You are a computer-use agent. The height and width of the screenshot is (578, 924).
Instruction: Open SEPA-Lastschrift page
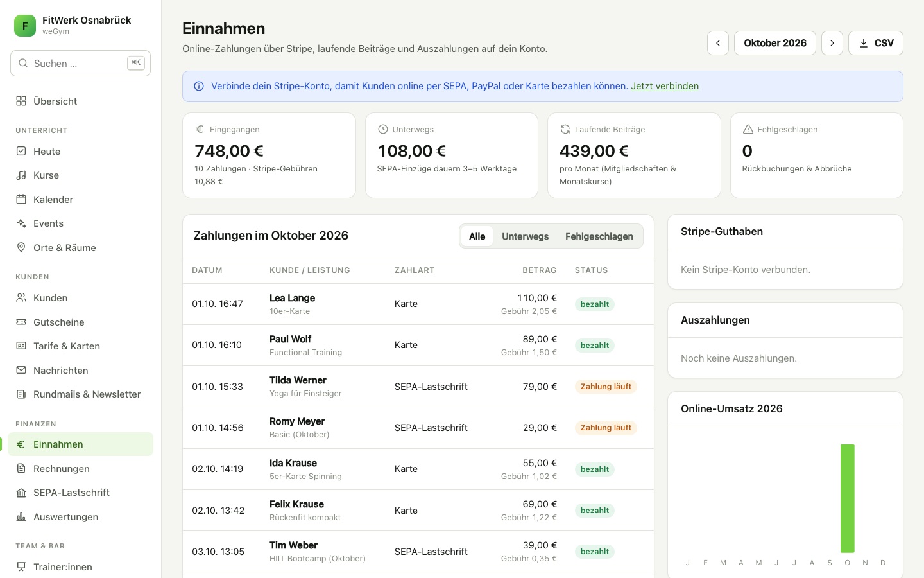tap(80, 493)
